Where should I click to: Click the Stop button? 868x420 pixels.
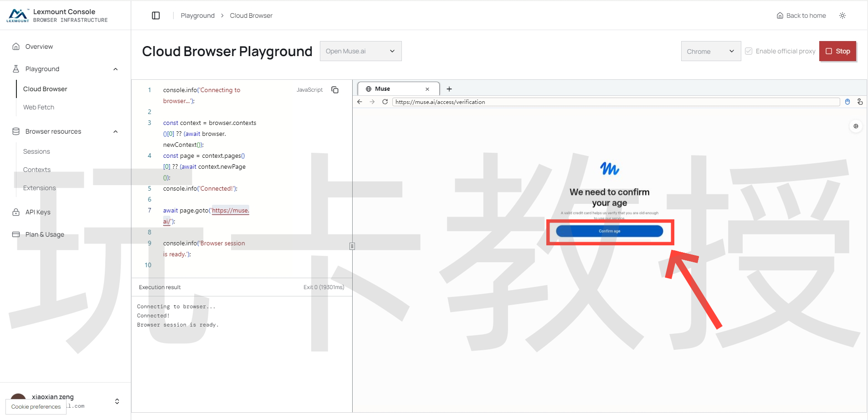[838, 51]
